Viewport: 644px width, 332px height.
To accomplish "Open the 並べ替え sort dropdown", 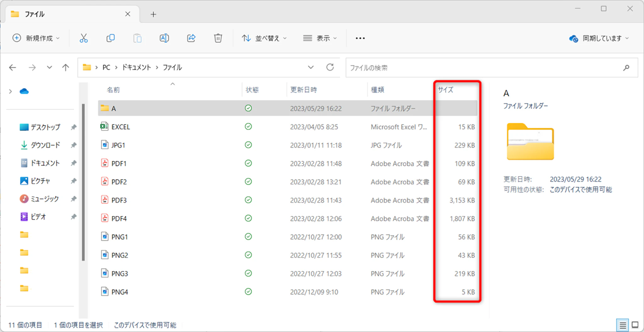I will click(x=264, y=38).
